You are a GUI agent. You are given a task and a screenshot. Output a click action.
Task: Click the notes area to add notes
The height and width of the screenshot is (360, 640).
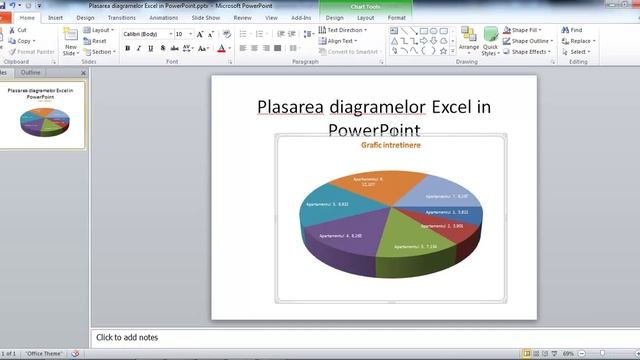pyautogui.click(x=364, y=338)
